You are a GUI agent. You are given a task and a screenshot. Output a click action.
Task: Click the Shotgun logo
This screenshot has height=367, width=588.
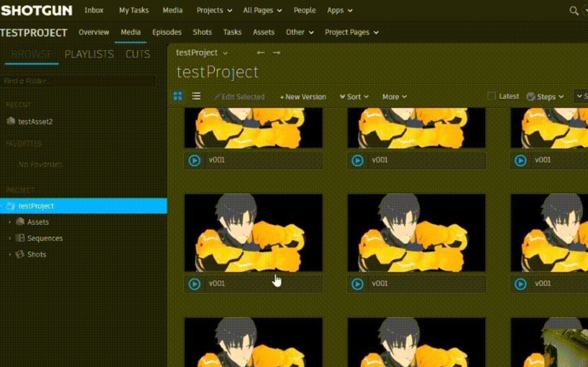tap(36, 10)
